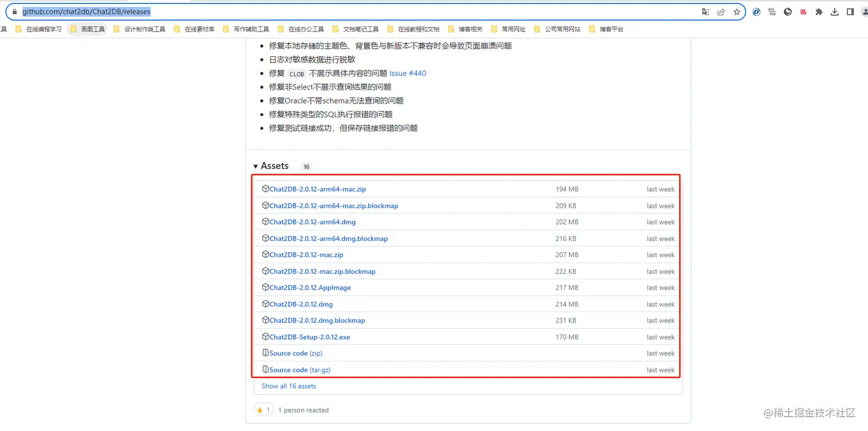
Task: Open the 公司常用网站 bookmark folder
Action: [557, 29]
